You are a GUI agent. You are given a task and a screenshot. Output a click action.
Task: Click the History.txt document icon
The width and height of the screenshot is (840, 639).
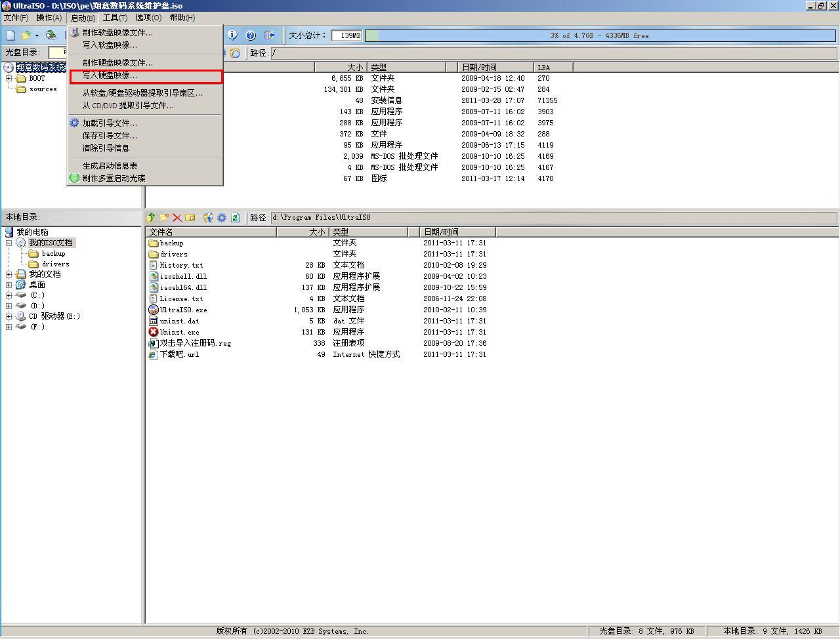pos(154,265)
